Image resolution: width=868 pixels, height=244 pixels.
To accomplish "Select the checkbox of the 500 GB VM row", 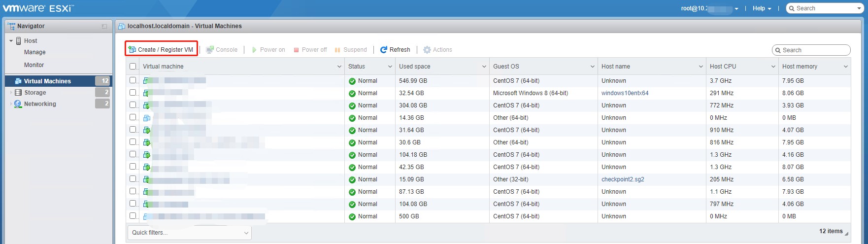I will [x=133, y=216].
